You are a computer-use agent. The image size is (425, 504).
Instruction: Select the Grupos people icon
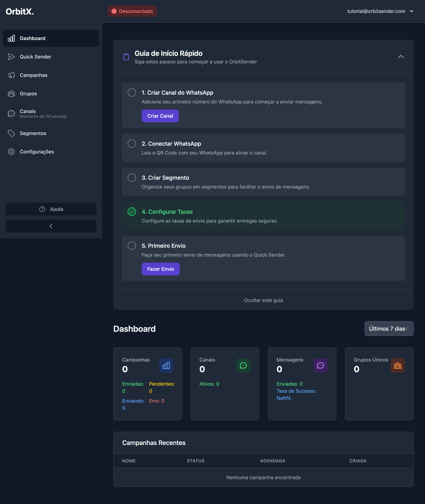pos(11,94)
